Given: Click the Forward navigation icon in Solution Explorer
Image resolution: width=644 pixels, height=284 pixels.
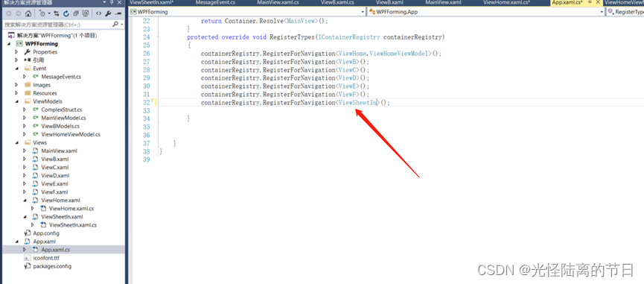Looking at the screenshot, I should point(19,13).
